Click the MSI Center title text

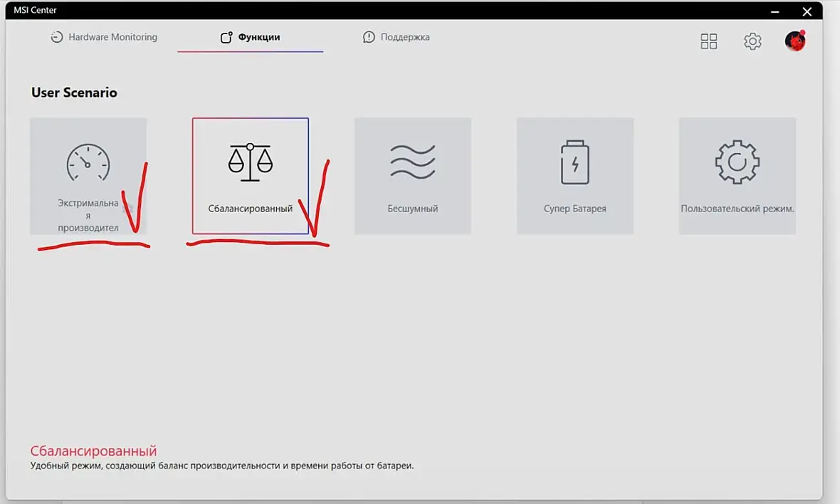point(35,10)
